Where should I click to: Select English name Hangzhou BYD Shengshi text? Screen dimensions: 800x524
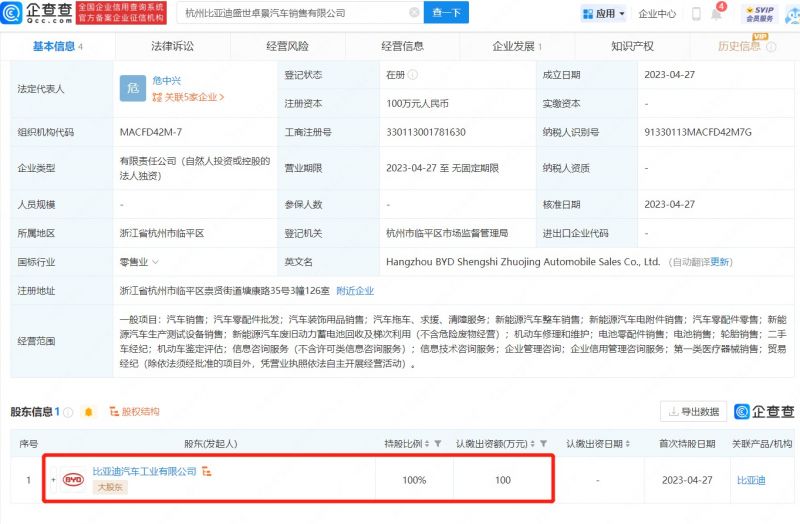(523, 262)
